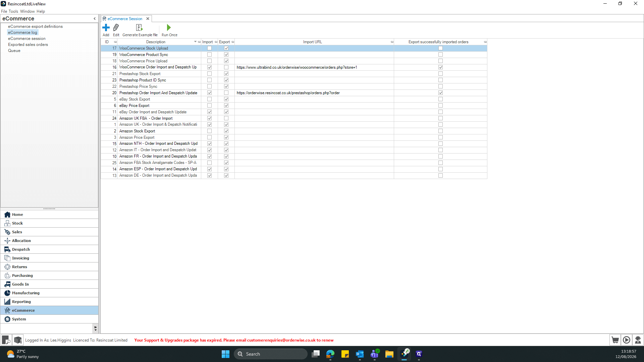Open the System module
644x362 pixels.
[x=49, y=319]
